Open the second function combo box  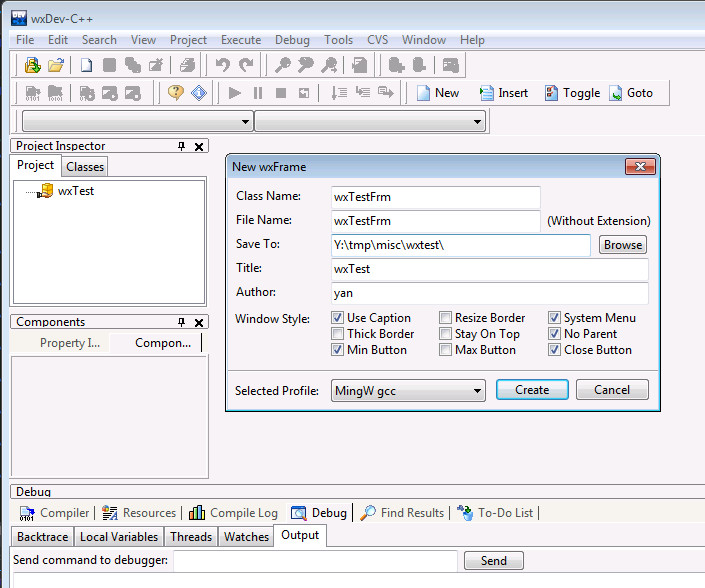tap(370, 121)
